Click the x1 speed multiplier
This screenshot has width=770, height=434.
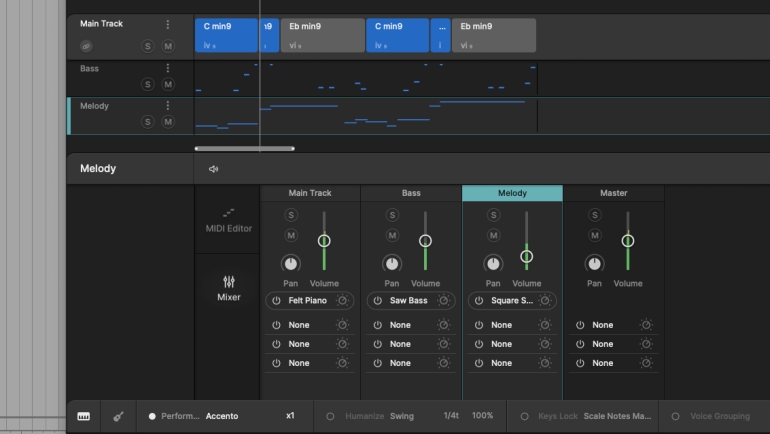290,416
